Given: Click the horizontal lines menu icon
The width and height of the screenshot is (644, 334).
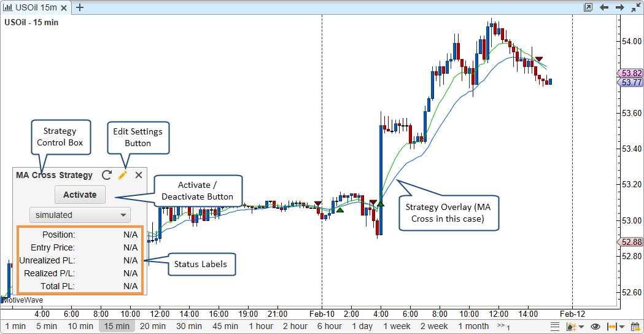Looking at the screenshot, I should tap(555, 326).
